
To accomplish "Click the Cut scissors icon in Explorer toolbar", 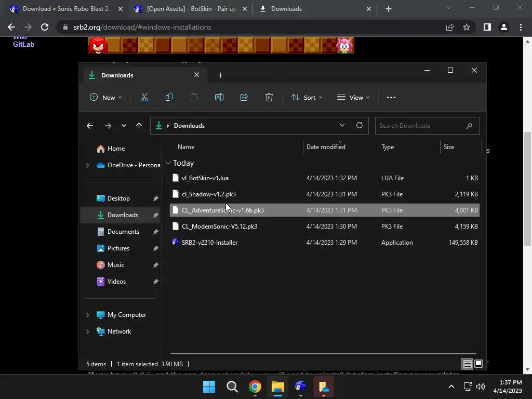I will click(x=144, y=97).
